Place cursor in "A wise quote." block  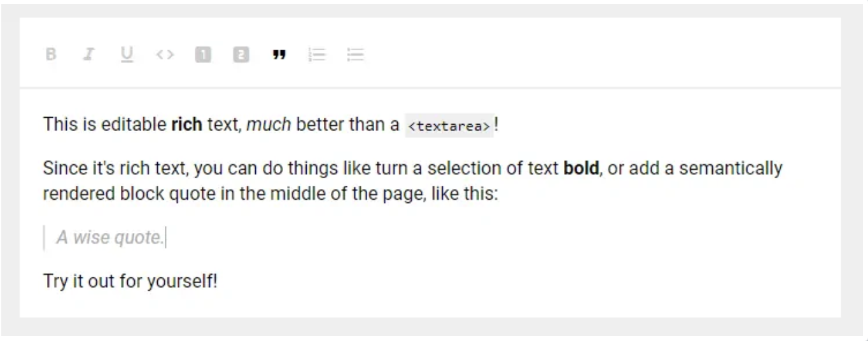[110, 238]
